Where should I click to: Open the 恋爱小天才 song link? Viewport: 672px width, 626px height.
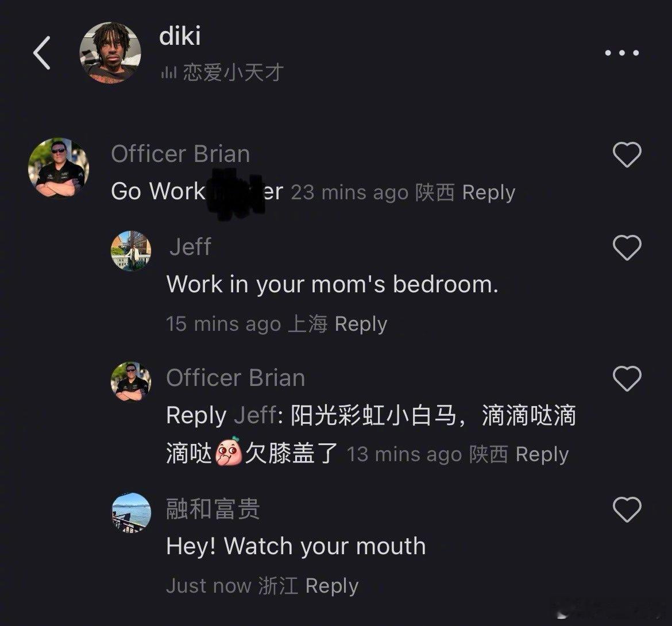[233, 72]
